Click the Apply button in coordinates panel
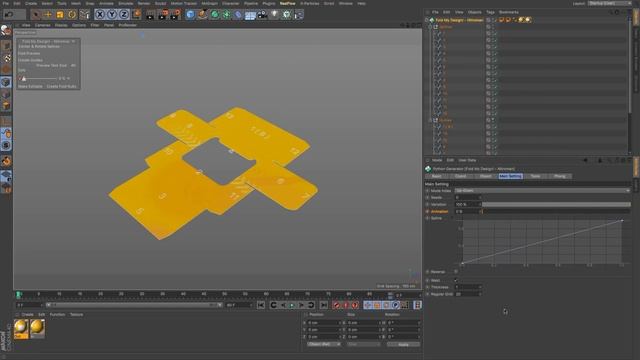640x360 pixels. pos(403,344)
